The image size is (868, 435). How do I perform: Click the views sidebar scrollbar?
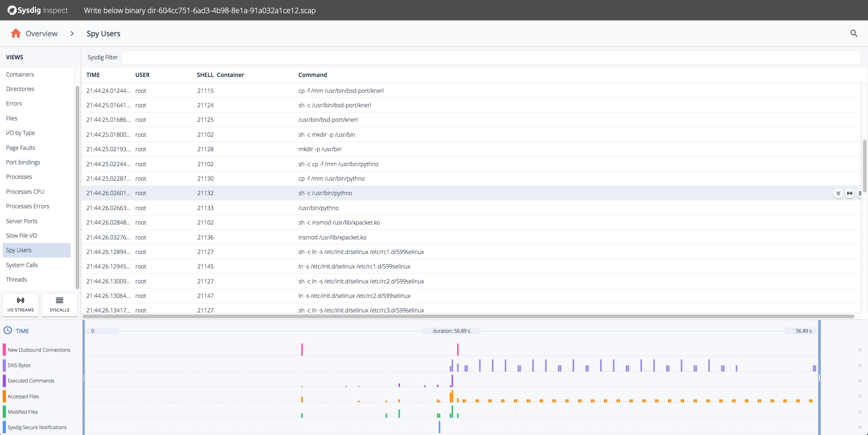coord(77,187)
